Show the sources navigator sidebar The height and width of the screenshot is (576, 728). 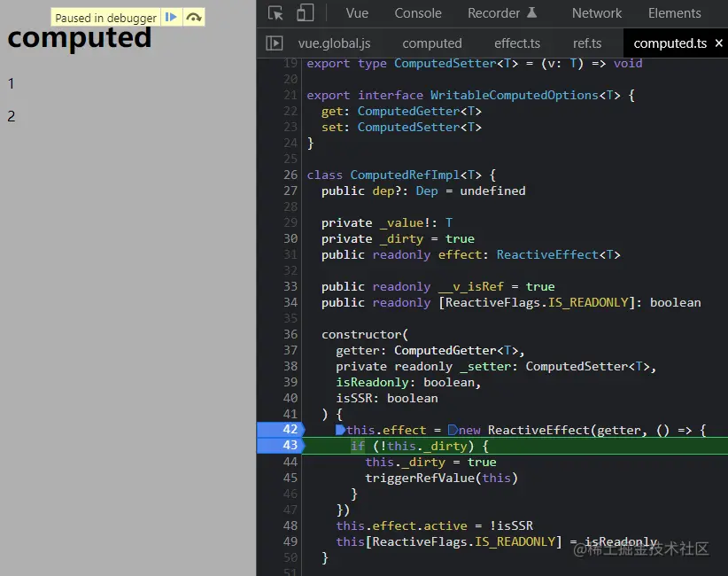tap(275, 43)
